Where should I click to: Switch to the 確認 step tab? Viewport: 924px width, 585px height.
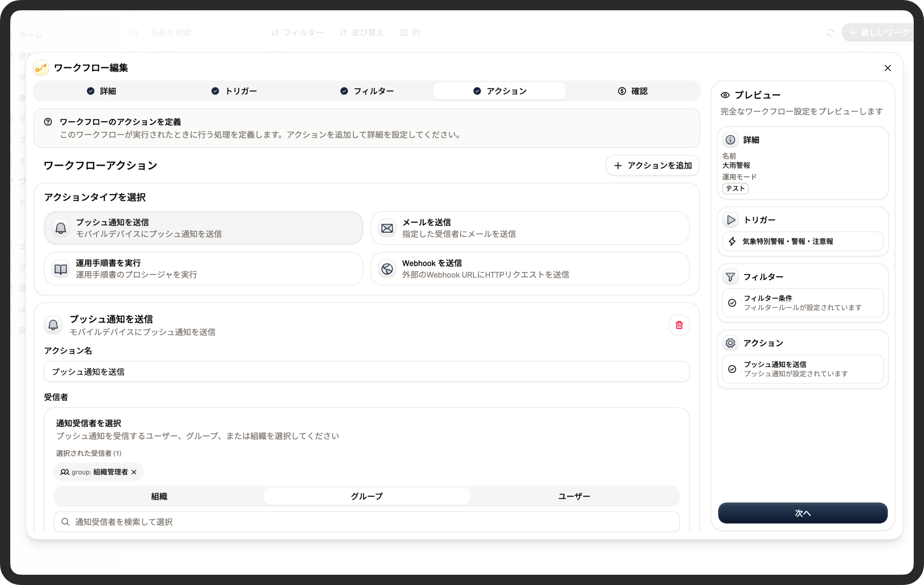[632, 91]
